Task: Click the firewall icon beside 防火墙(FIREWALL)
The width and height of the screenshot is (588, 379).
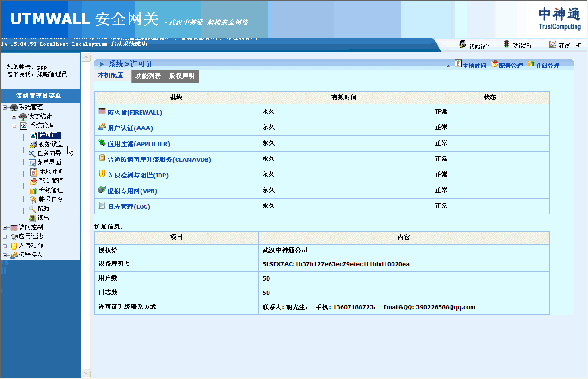Action: click(102, 111)
